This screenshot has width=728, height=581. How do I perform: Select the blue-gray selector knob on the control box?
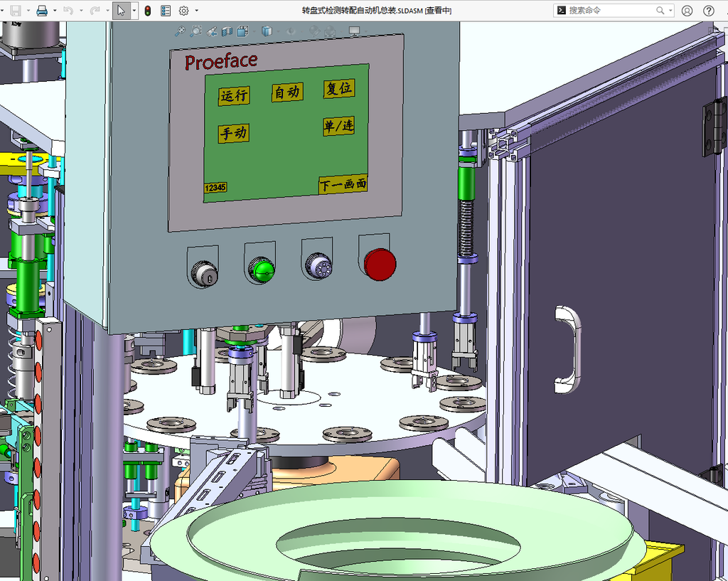click(x=318, y=266)
